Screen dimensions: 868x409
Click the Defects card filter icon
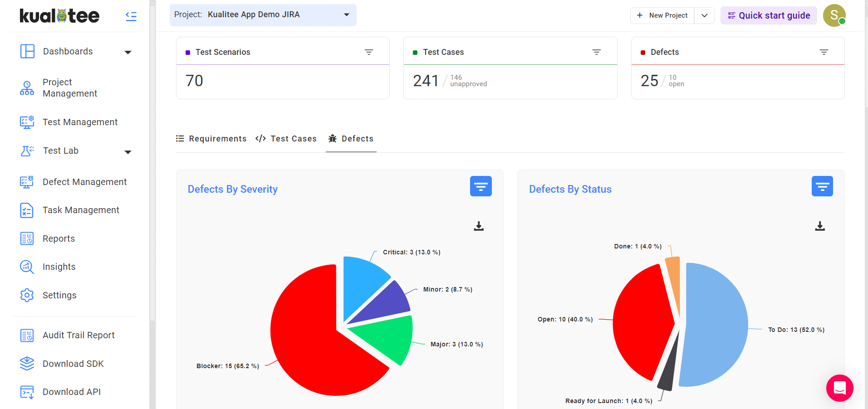tap(824, 52)
